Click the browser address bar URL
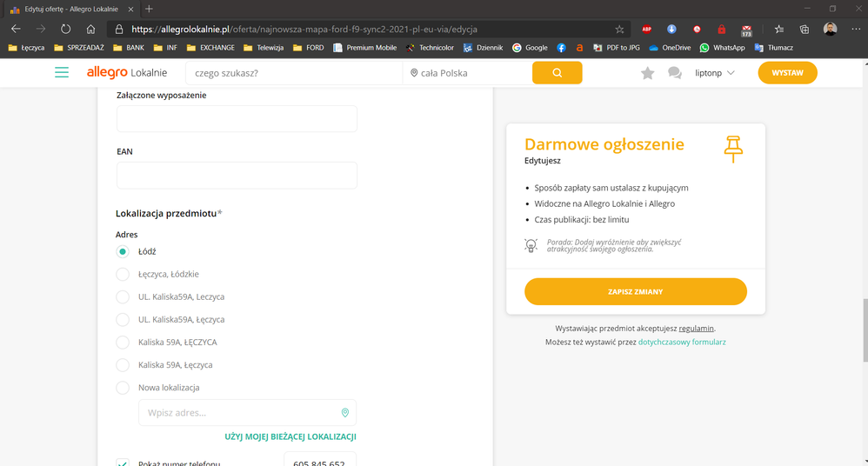The image size is (868, 466). click(x=304, y=30)
